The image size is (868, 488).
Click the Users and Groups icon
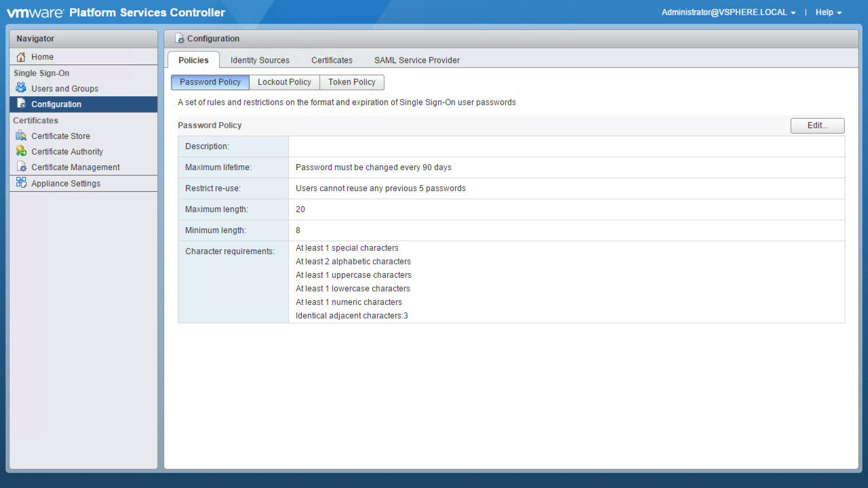[21, 88]
